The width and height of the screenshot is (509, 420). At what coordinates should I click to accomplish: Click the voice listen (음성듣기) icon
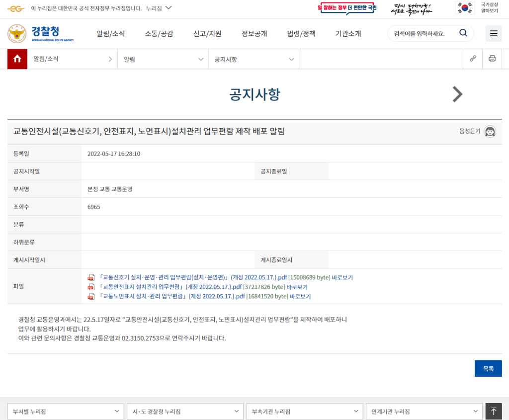point(490,131)
